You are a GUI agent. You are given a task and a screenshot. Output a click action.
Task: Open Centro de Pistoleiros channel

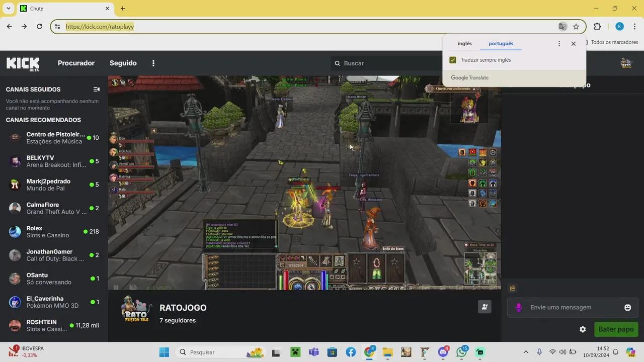[x=54, y=138]
